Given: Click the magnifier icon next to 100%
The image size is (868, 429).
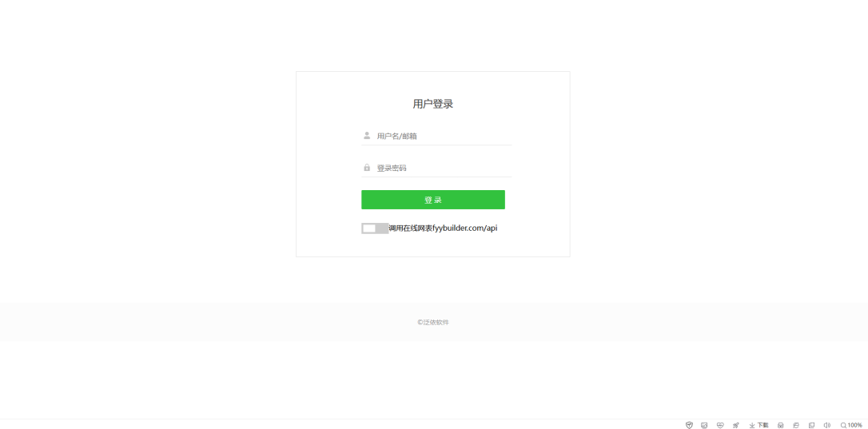Looking at the screenshot, I should [843, 425].
